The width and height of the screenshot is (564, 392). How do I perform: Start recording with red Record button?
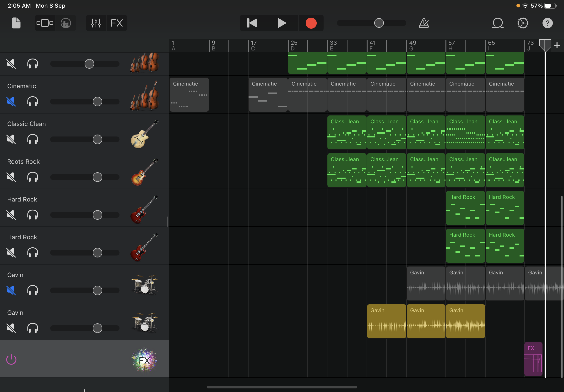pyautogui.click(x=311, y=23)
